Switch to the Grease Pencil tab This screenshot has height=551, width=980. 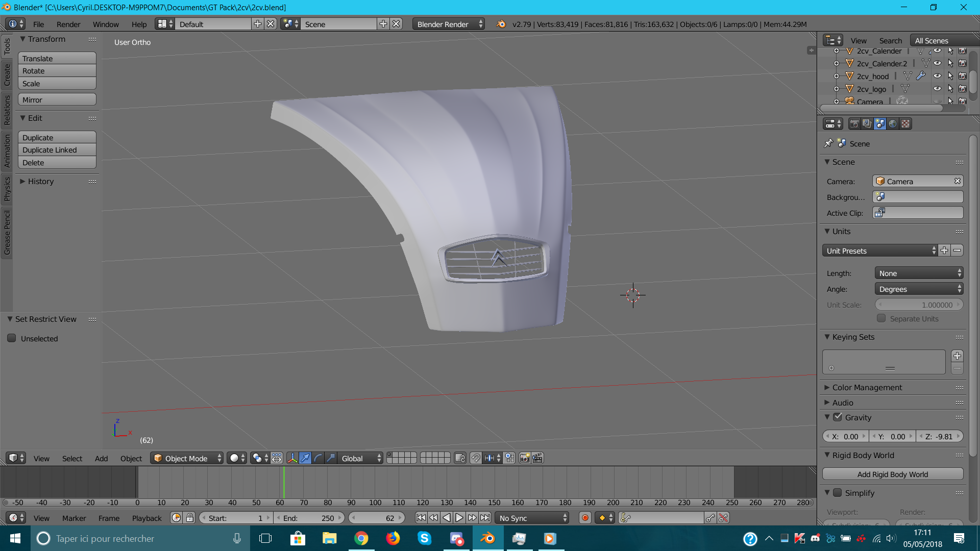[7, 232]
